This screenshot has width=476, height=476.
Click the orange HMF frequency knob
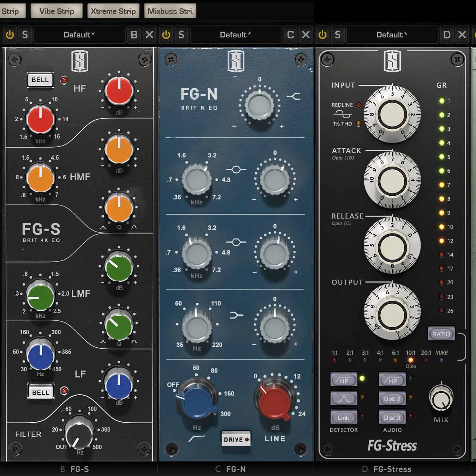point(40,179)
